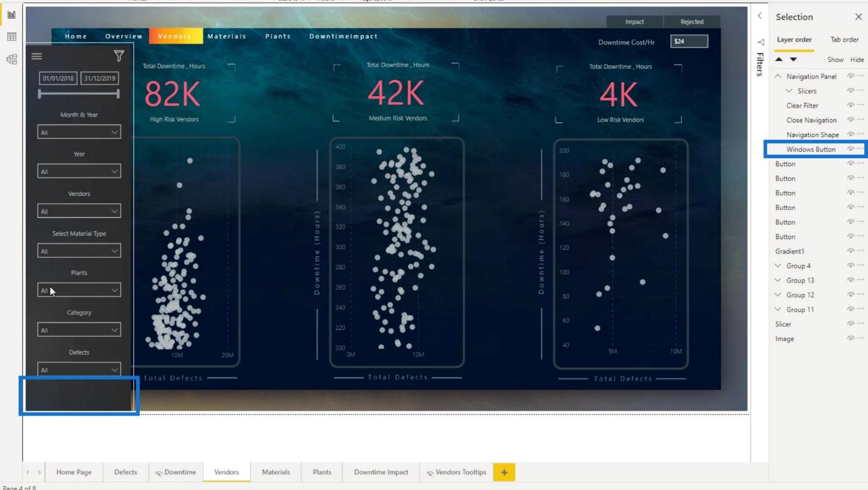868x490 pixels.
Task: Open the Model view icon
Action: click(11, 59)
